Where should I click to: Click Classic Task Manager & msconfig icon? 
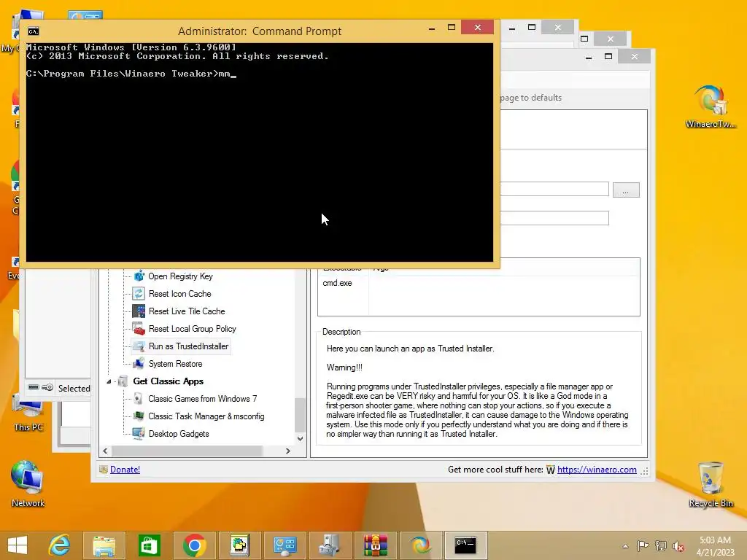point(138,416)
